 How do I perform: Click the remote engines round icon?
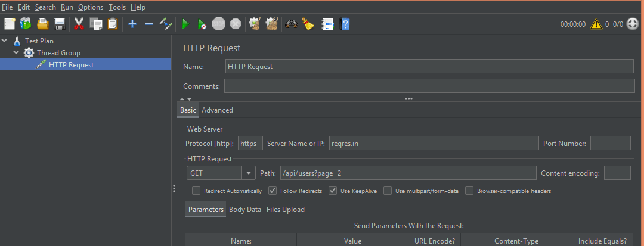click(x=633, y=24)
